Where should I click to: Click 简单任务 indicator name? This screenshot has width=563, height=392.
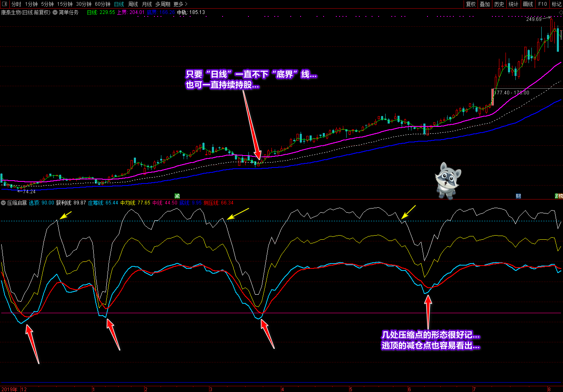click(69, 12)
